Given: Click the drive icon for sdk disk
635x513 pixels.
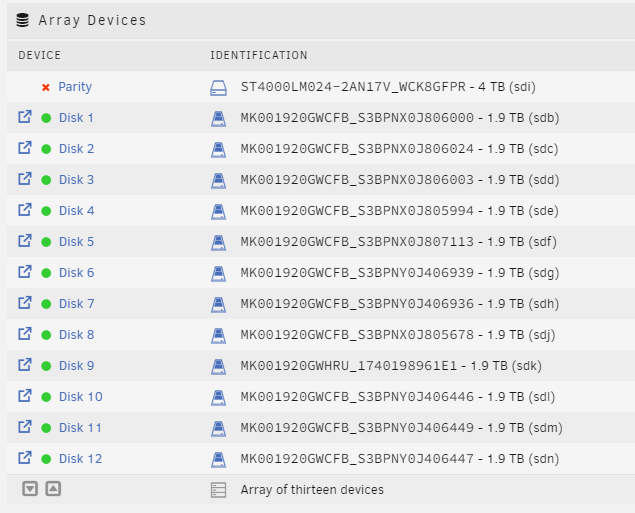Looking at the screenshot, I should click(x=218, y=367).
